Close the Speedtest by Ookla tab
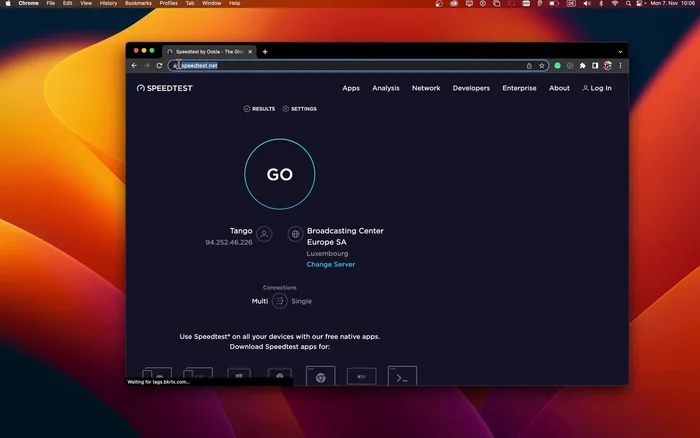 (x=250, y=52)
